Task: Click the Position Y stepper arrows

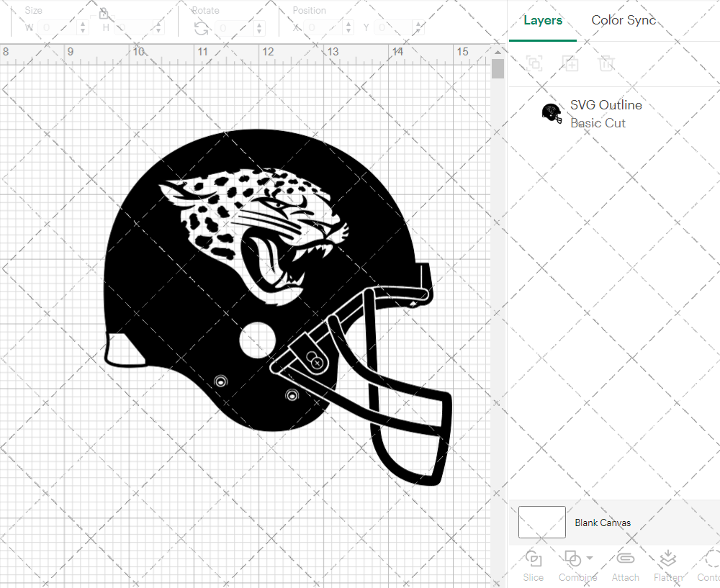Action: coord(419,27)
